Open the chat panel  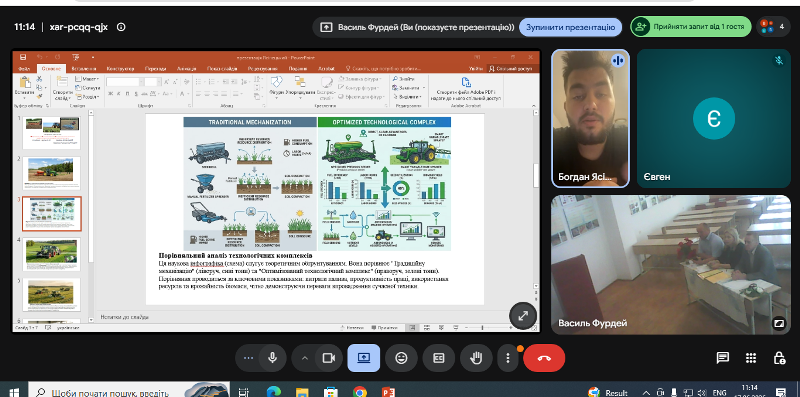pyautogui.click(x=722, y=358)
